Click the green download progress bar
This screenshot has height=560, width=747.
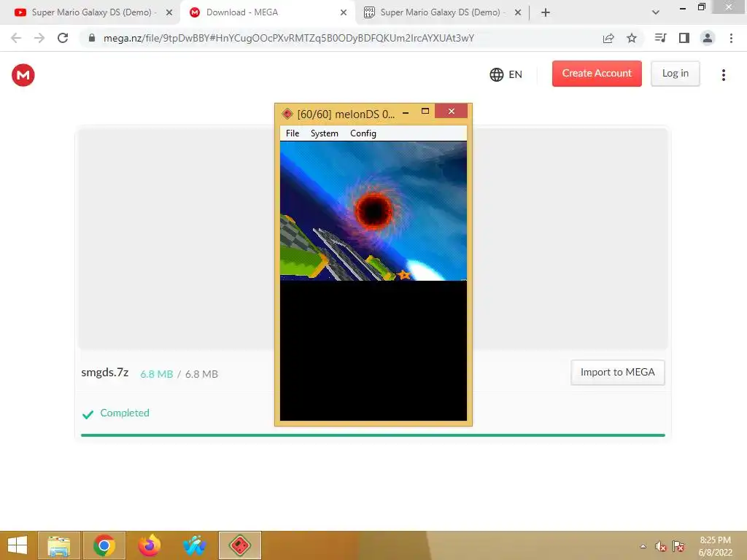pos(373,435)
